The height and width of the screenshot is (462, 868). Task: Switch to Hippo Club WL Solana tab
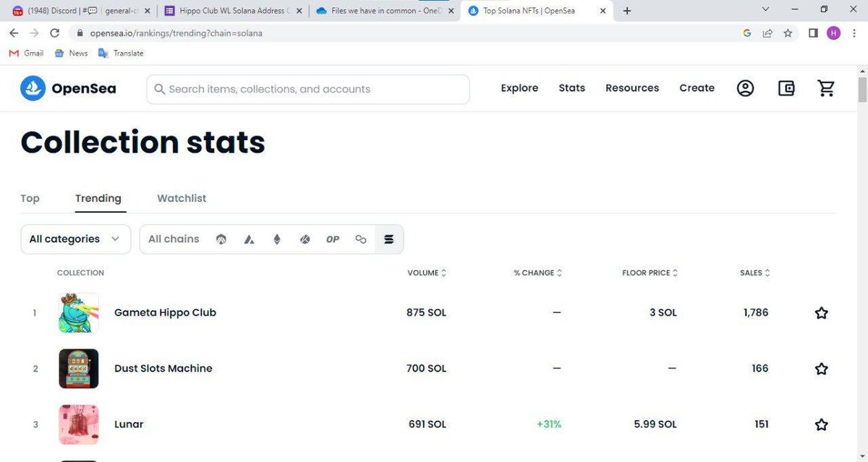click(x=233, y=11)
